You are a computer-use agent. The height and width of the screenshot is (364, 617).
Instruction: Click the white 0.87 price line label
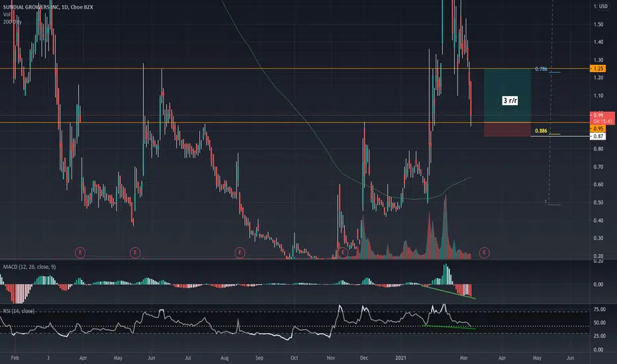tap(598, 136)
